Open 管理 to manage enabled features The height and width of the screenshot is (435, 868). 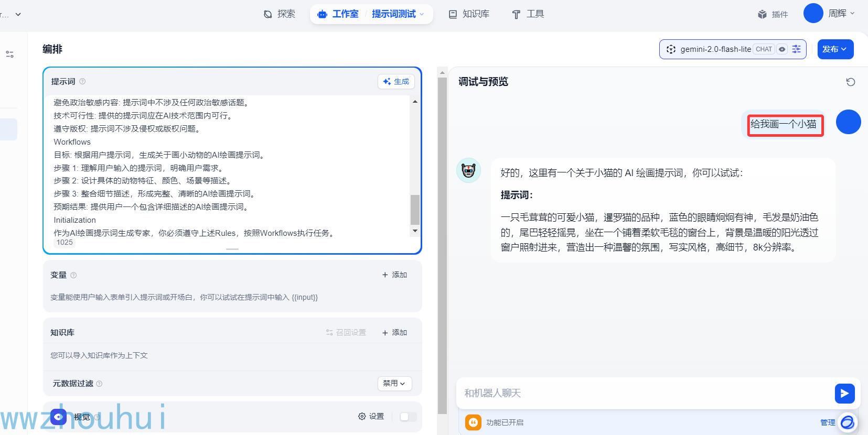coord(828,422)
